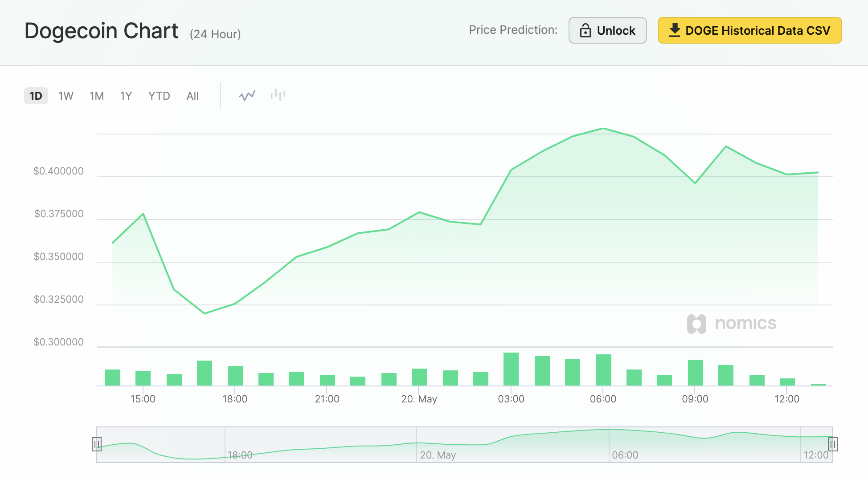The height and width of the screenshot is (479, 868).
Task: Click the price line peak near 06:00
Action: [x=604, y=129]
